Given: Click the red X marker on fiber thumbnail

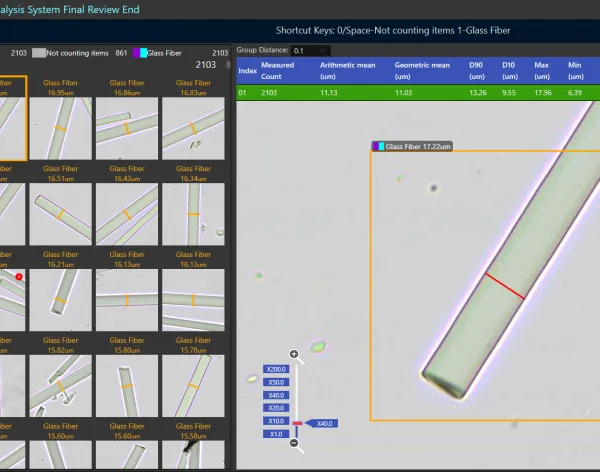Looking at the screenshot, I should click(x=19, y=276).
